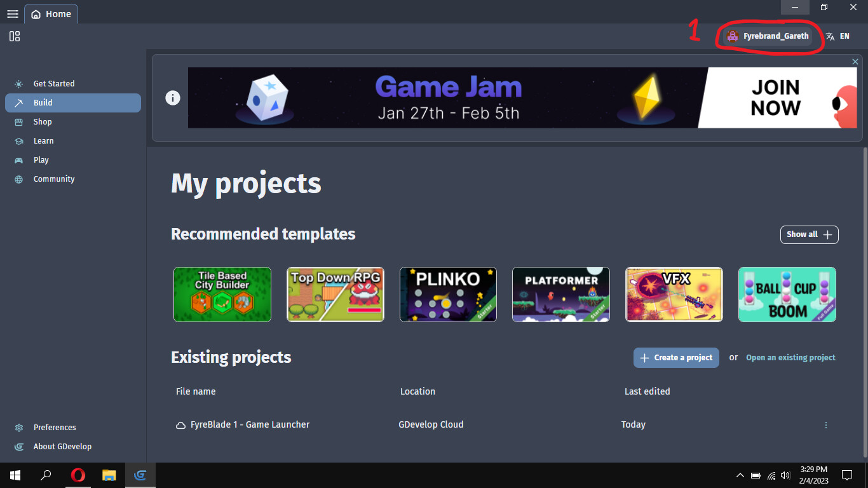Click the vertical scrollbar

[x=865, y=302]
